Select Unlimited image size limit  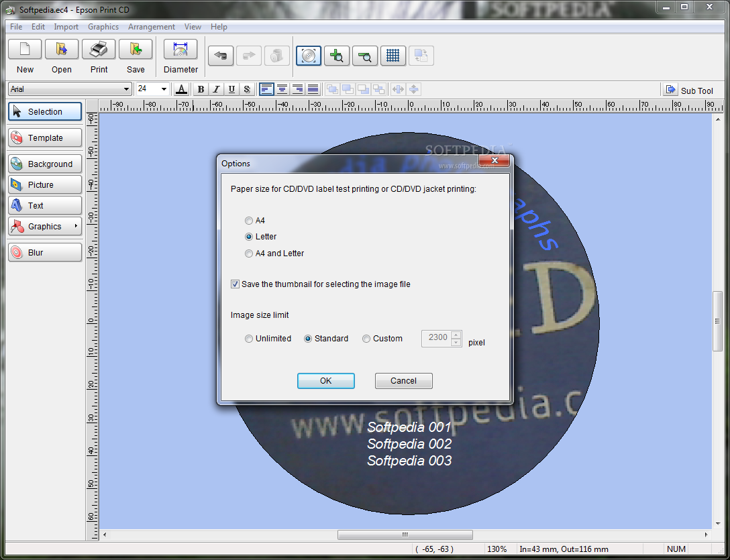[x=249, y=339]
